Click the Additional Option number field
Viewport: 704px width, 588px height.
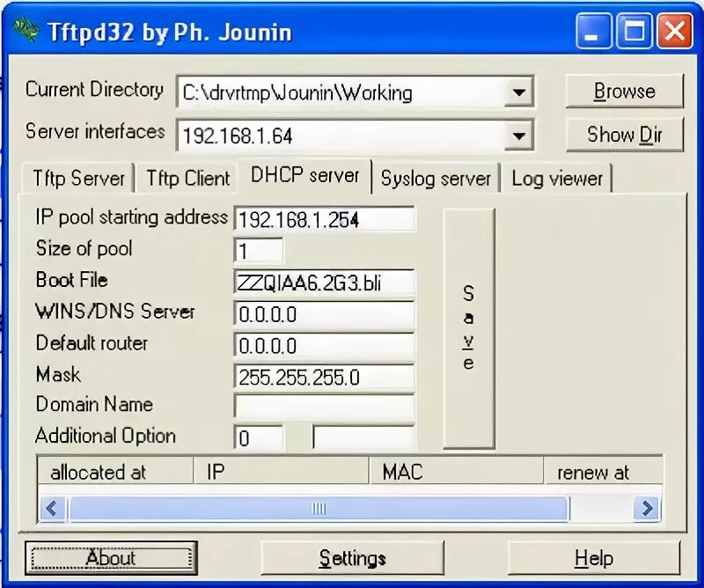tap(259, 438)
